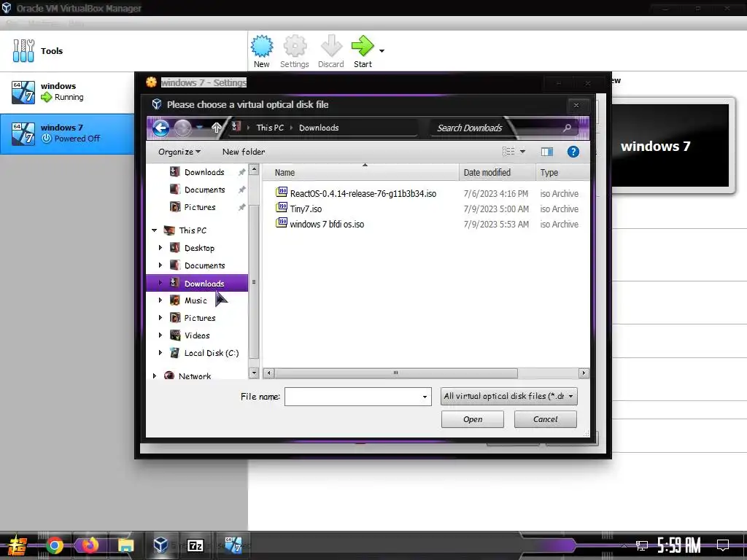
Task: Open the file type filter dropdown
Action: point(508,396)
